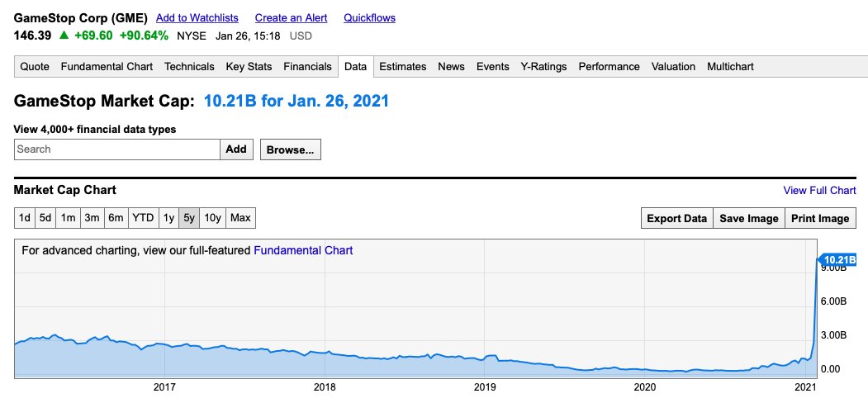Click the 146.39 price value
Viewport: 868px width, 403px height.
[x=33, y=36]
